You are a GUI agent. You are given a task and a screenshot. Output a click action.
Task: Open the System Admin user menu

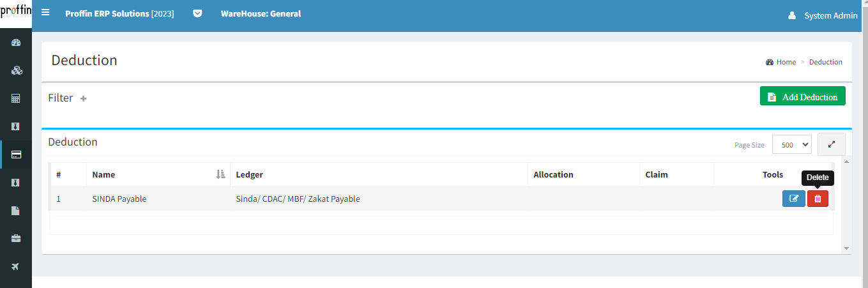(x=823, y=15)
